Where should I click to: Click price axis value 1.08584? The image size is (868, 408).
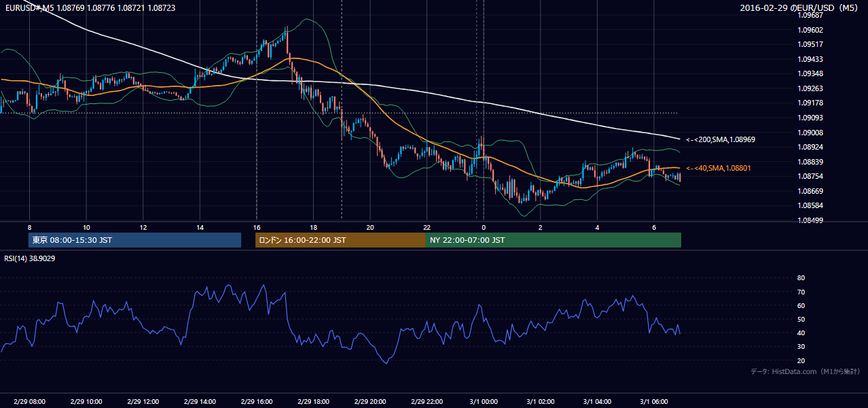point(810,205)
